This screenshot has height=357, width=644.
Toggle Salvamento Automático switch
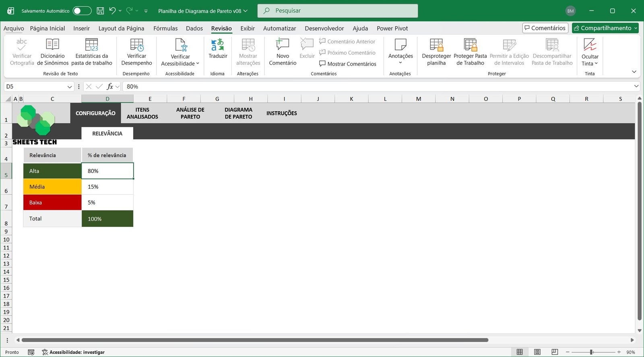pos(82,11)
